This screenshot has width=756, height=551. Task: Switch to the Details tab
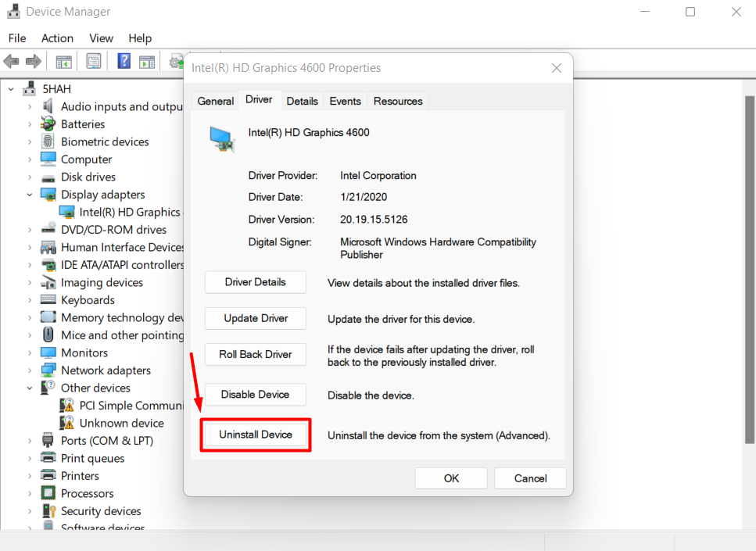303,102
